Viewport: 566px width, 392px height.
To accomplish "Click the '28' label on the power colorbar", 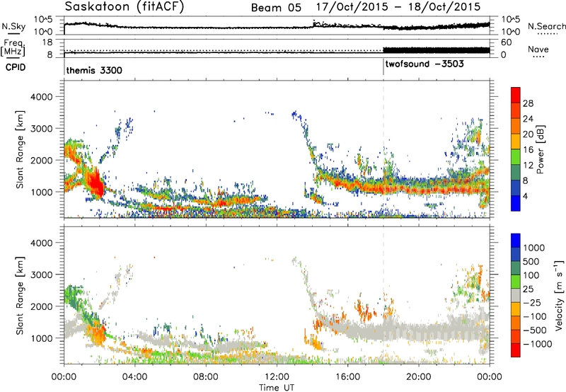I will pyautogui.click(x=528, y=103).
